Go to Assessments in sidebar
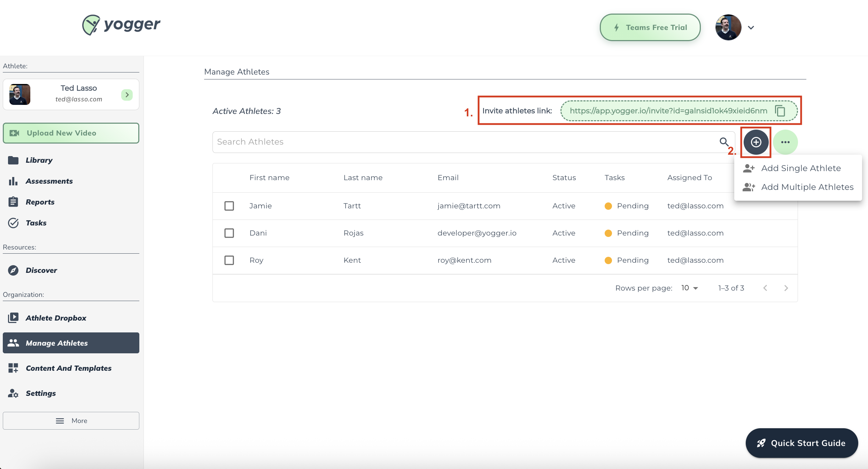The height and width of the screenshot is (469, 868). click(x=49, y=181)
